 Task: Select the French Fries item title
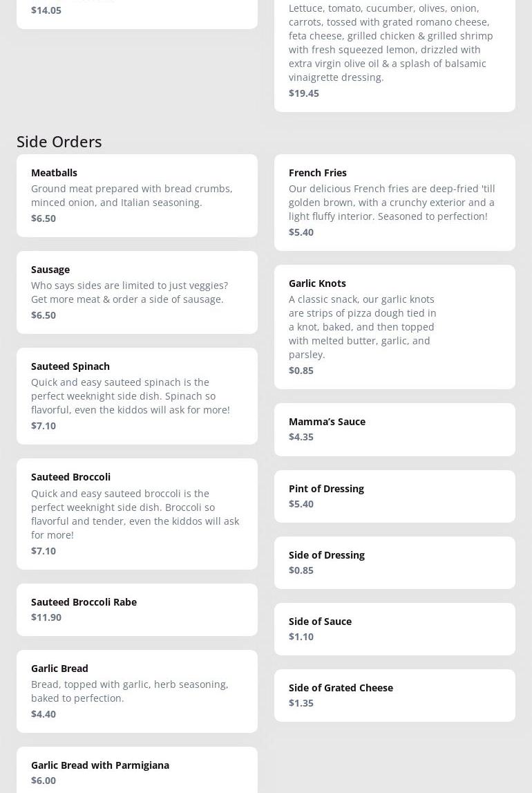(318, 173)
